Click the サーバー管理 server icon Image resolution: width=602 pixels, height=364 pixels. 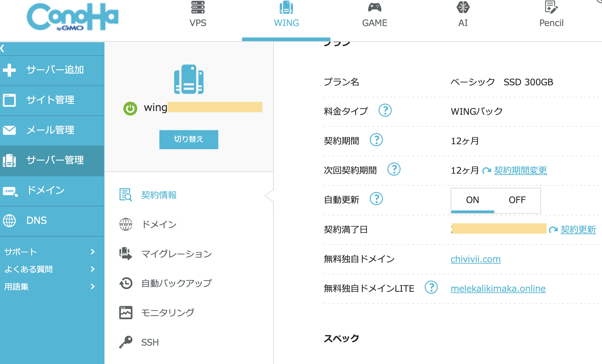[x=9, y=160]
